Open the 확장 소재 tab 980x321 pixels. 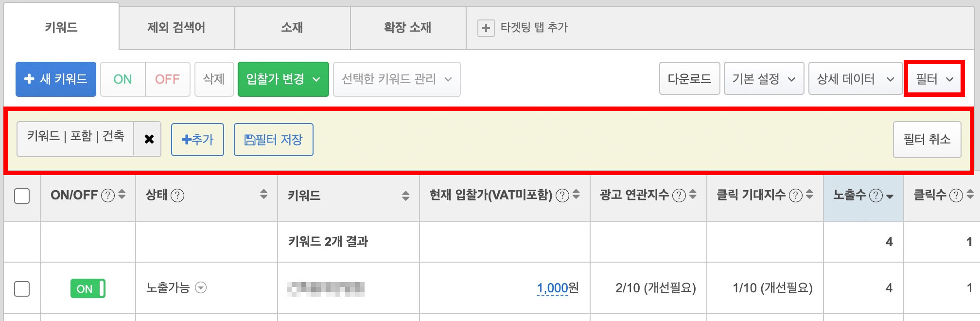(408, 27)
